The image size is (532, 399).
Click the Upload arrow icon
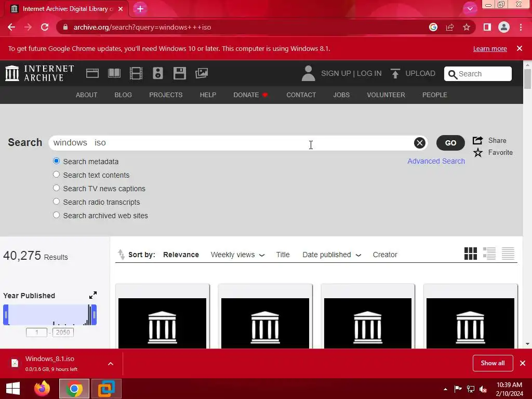[x=395, y=73]
